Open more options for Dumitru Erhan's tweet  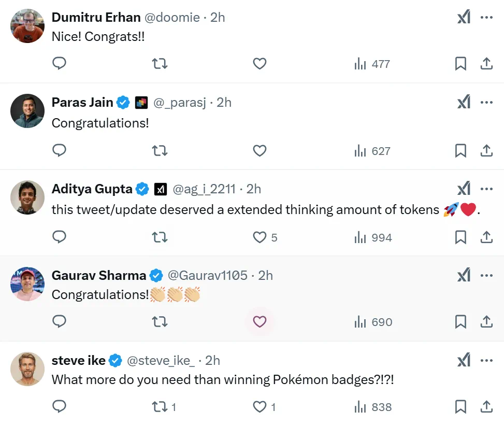pyautogui.click(x=486, y=17)
